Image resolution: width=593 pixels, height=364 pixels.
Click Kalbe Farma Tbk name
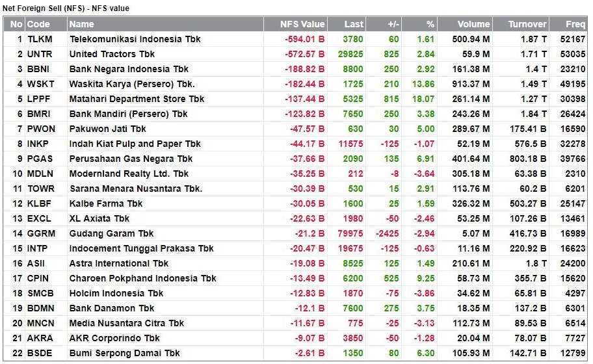106,203
